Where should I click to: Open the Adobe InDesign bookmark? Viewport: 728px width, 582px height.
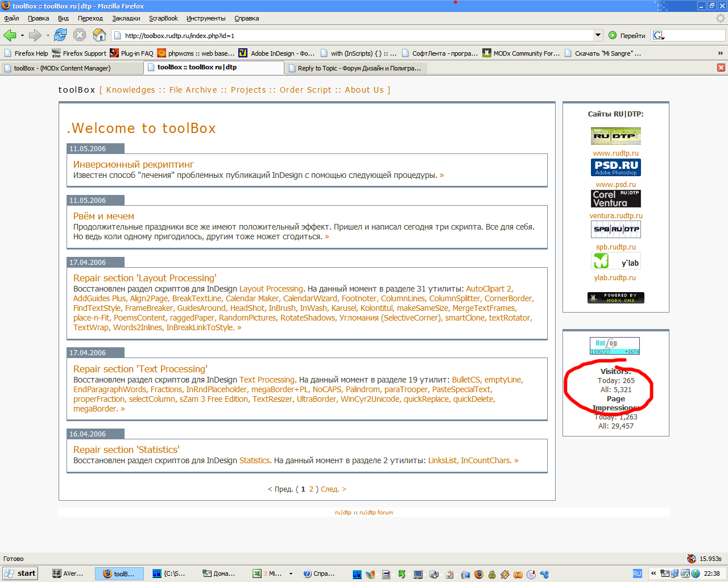(x=276, y=53)
